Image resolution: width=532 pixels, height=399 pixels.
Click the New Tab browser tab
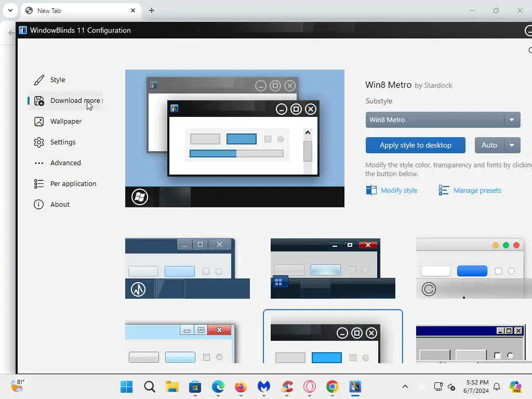point(82,10)
